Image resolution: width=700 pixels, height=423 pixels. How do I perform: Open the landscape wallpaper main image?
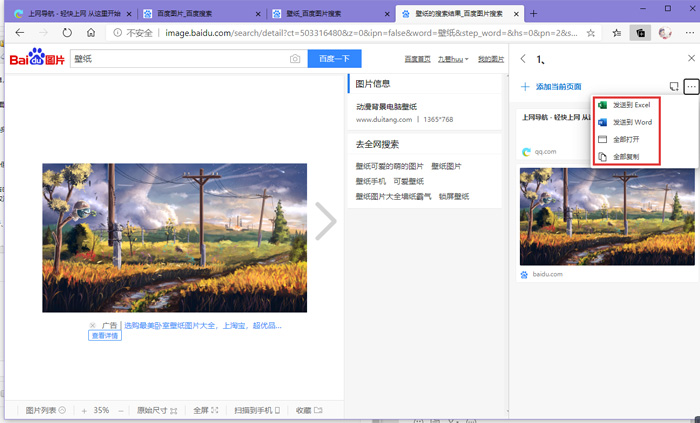(x=175, y=238)
